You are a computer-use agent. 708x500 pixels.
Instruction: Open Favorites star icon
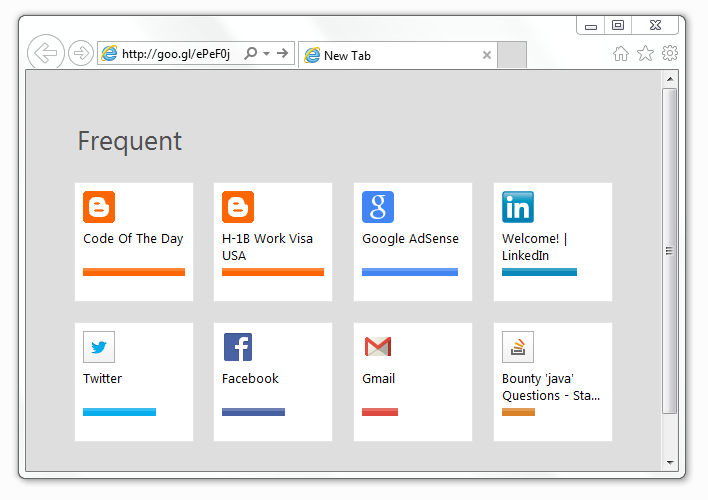coord(645,53)
